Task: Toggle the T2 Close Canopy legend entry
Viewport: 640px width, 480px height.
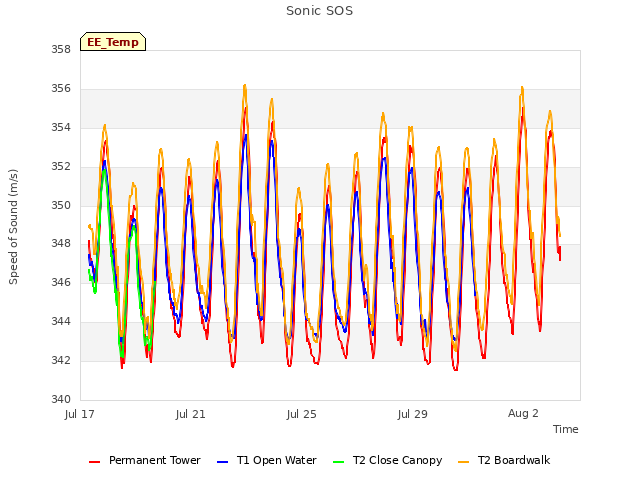Action: tap(388, 460)
